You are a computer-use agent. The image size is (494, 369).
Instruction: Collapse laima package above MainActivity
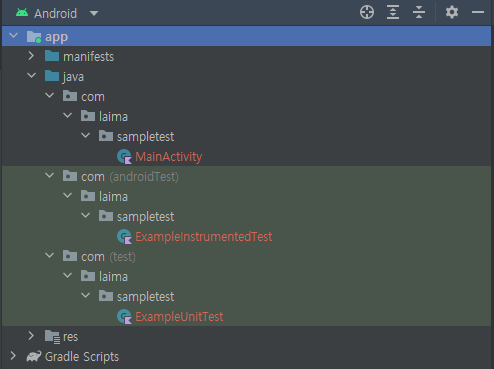(x=68, y=116)
